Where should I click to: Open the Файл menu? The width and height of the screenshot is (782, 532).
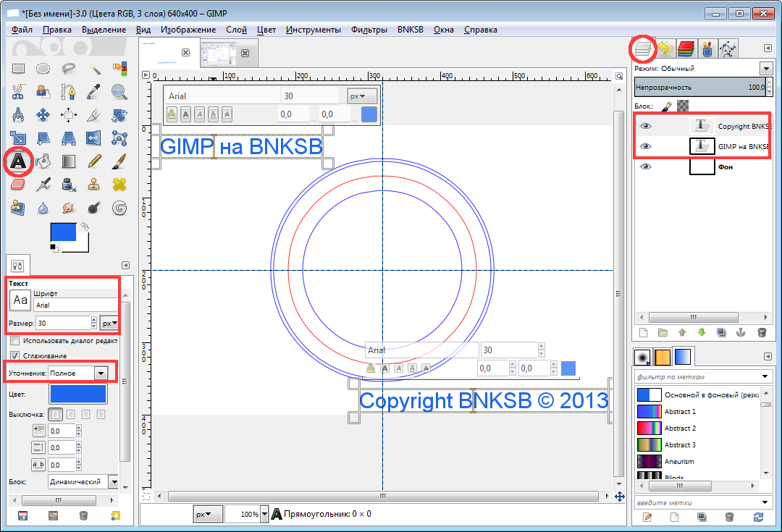click(22, 30)
